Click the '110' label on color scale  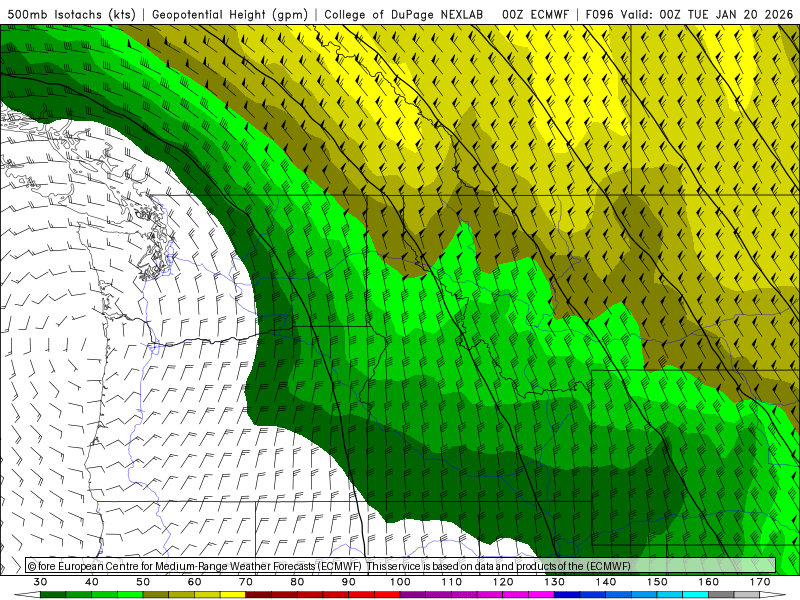click(452, 582)
